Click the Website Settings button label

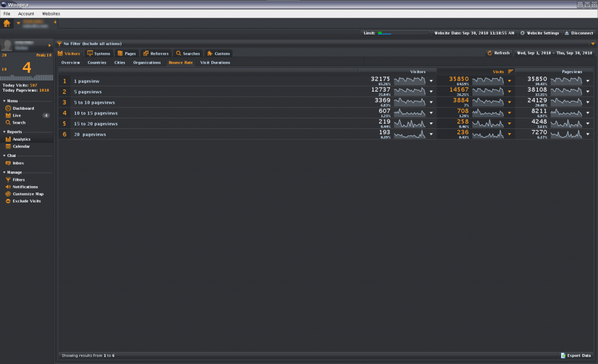coord(543,33)
